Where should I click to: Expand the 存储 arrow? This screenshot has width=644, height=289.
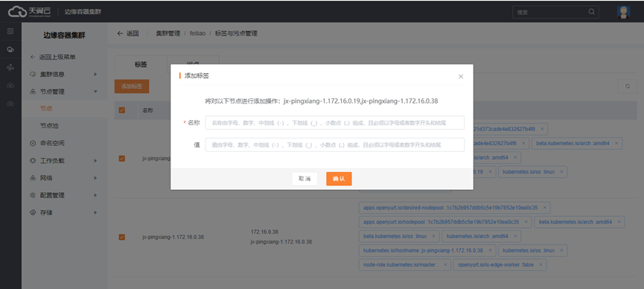[x=95, y=212]
